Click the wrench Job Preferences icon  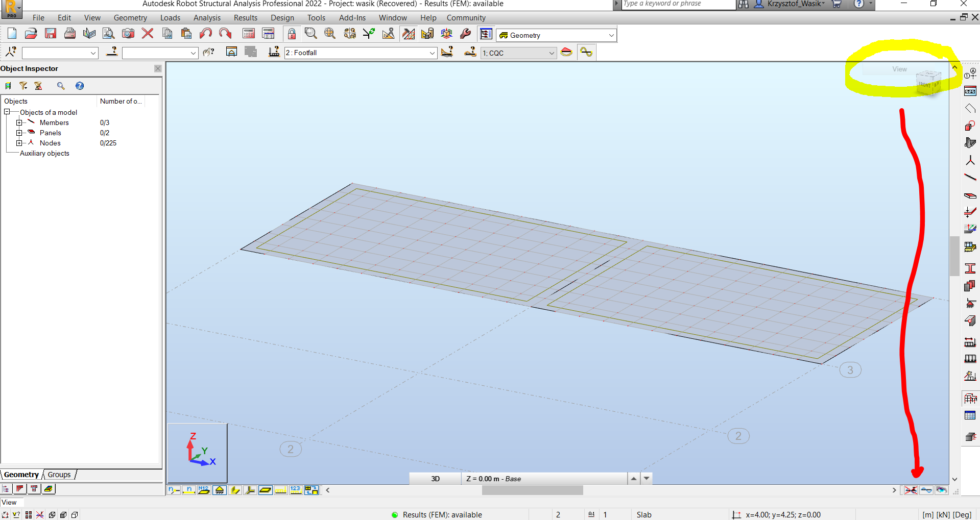point(465,34)
